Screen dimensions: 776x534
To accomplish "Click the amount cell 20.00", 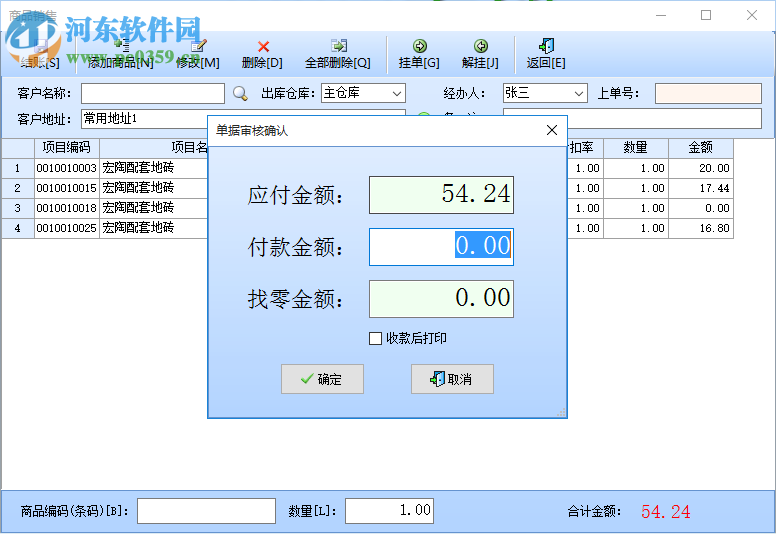I will pyautogui.click(x=701, y=168).
